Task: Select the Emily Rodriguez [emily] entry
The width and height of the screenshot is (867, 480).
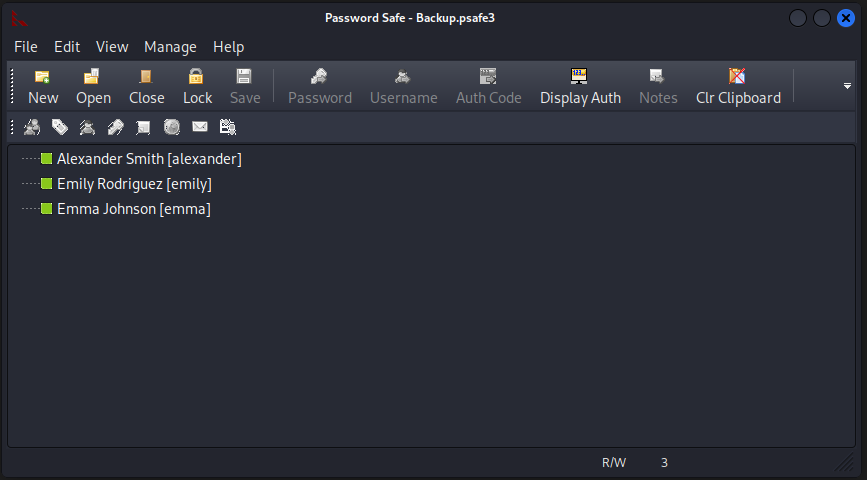Action: point(134,184)
